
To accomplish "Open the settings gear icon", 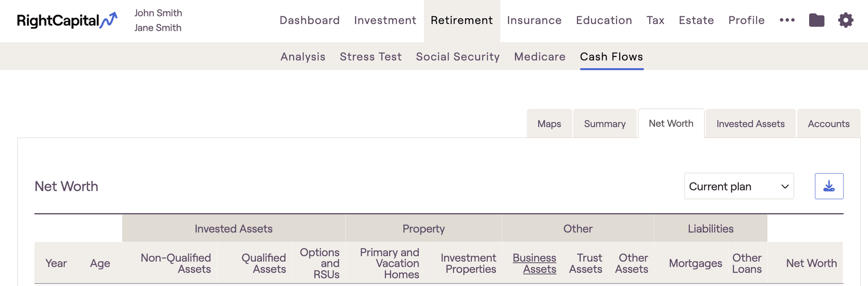I will tap(845, 20).
